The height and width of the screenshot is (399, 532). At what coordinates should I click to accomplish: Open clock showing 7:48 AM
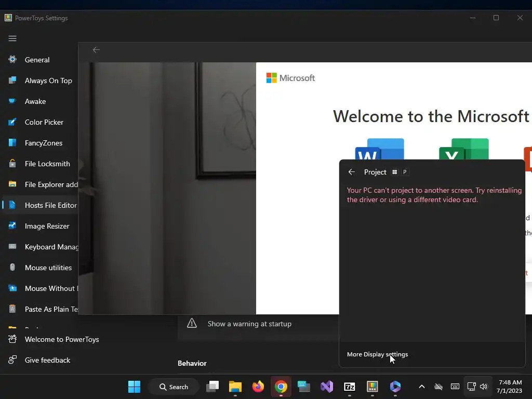pyautogui.click(x=510, y=387)
